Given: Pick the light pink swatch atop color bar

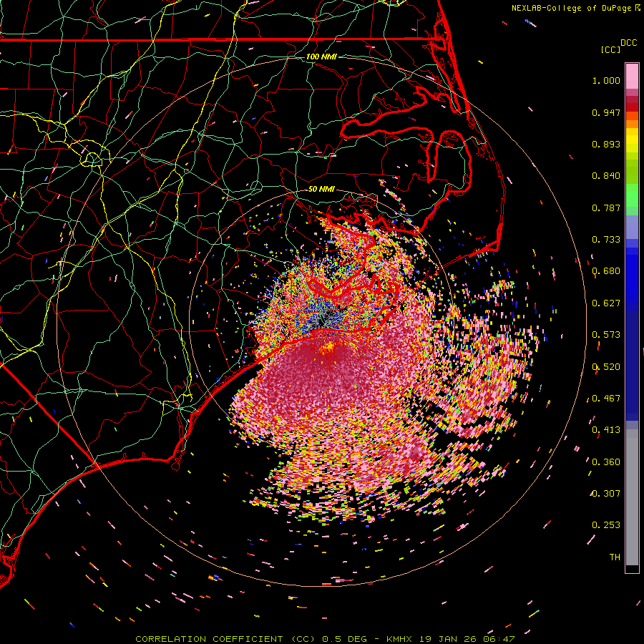Looking at the screenshot, I should [x=632, y=76].
